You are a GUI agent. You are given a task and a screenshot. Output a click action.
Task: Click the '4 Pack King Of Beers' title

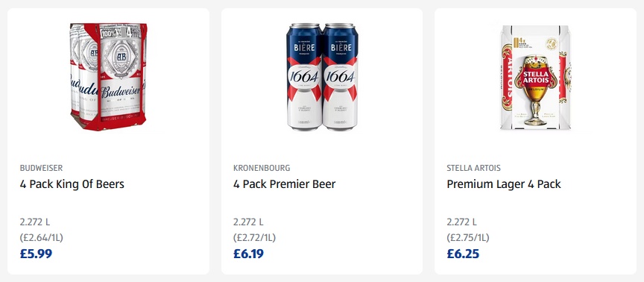[72, 184]
